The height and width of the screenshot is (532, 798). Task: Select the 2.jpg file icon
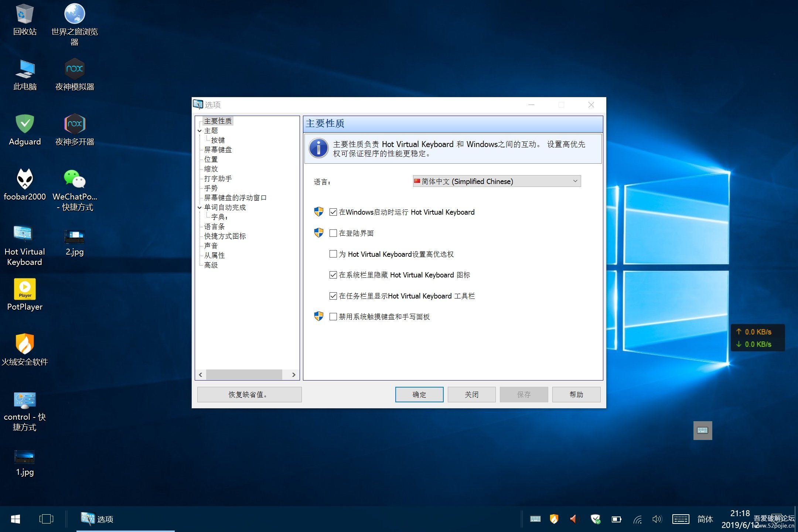point(75,243)
